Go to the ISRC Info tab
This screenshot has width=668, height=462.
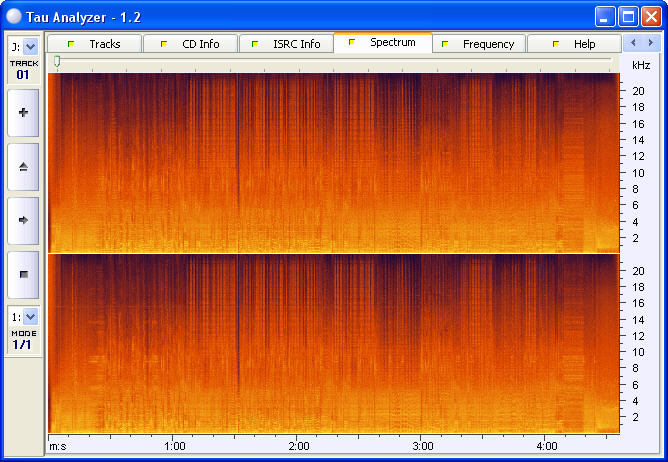pyautogui.click(x=286, y=44)
